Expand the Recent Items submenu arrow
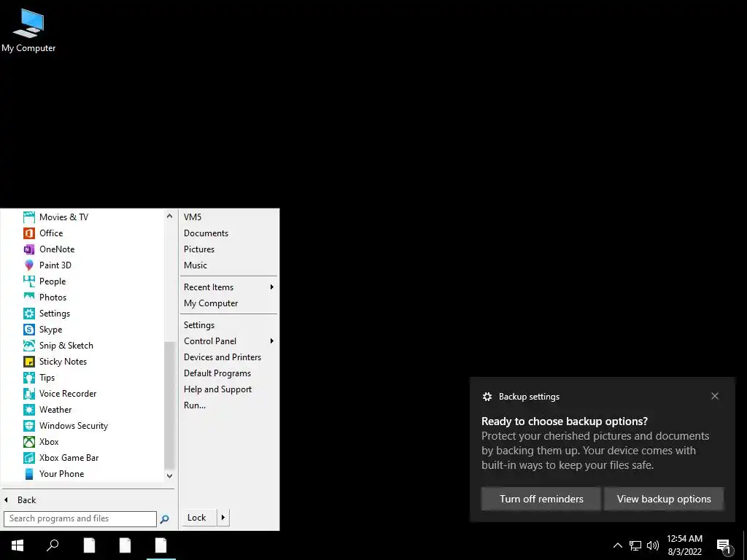The width and height of the screenshot is (747, 560). (x=272, y=287)
